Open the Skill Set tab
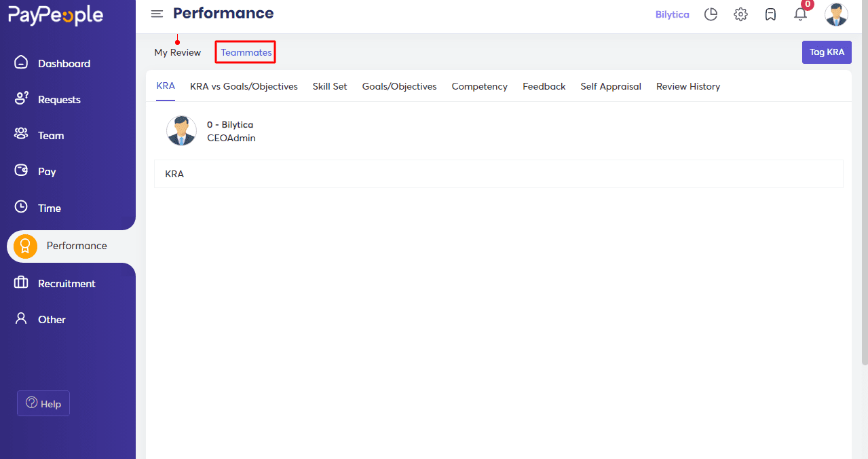Viewport: 868px width, 459px height. pos(330,86)
